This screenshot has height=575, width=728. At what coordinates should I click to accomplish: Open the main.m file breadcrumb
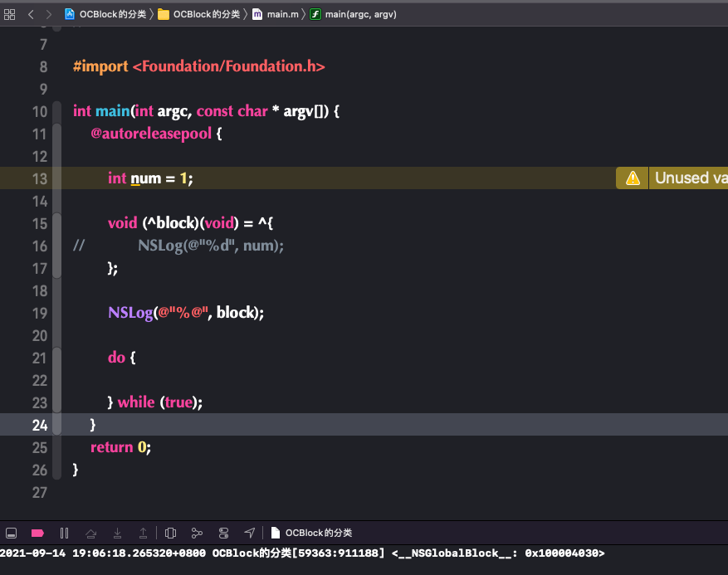(276, 14)
